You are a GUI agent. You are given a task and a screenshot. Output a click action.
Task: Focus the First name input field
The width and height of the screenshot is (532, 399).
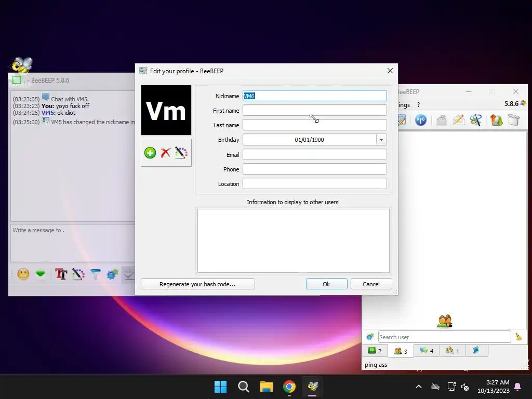point(314,110)
